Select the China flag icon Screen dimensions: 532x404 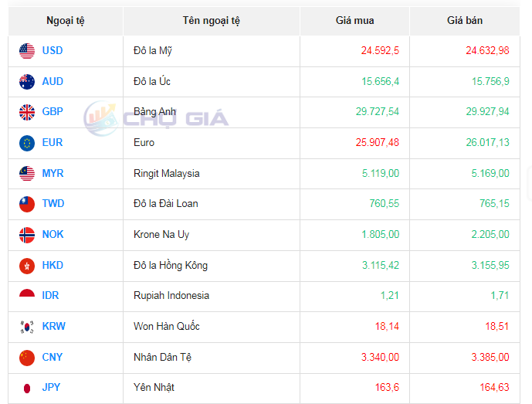pyautogui.click(x=27, y=358)
